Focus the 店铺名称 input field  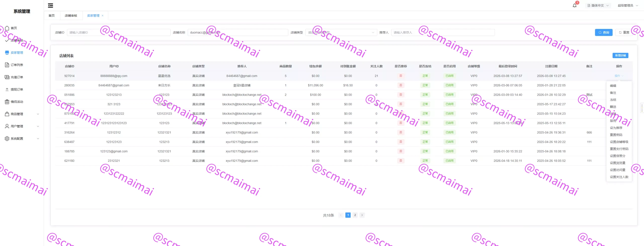point(238,33)
